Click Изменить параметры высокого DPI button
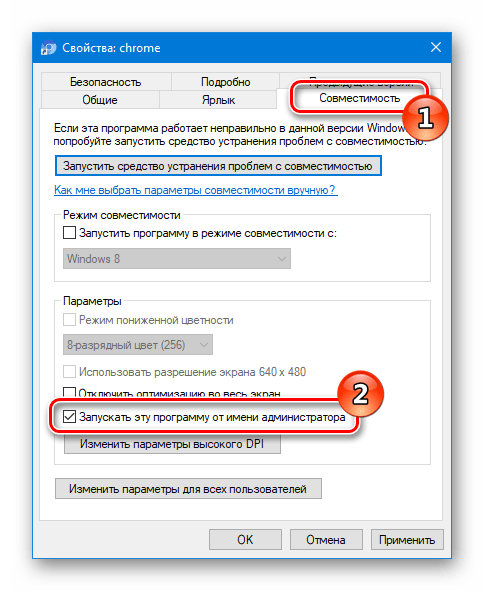Viewport: 484px width, 591px height. [x=172, y=444]
